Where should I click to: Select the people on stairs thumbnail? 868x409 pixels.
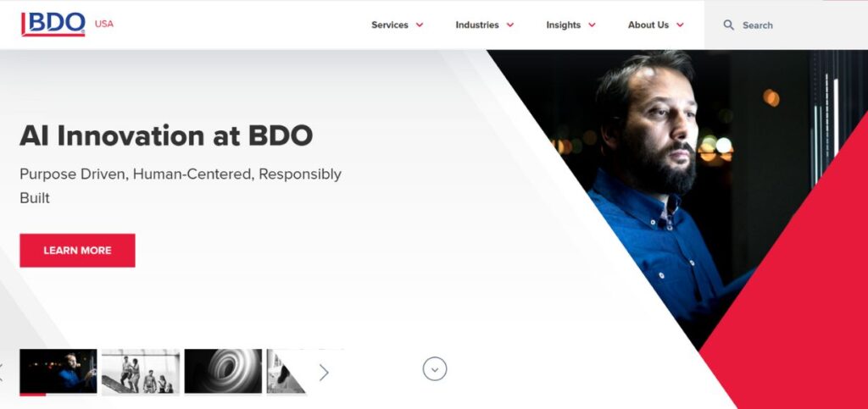pyautogui.click(x=141, y=372)
